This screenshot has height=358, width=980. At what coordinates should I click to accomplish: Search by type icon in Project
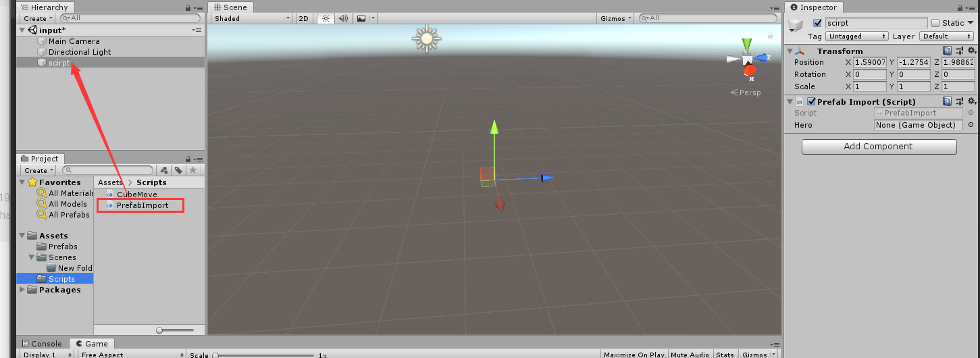pyautogui.click(x=164, y=170)
